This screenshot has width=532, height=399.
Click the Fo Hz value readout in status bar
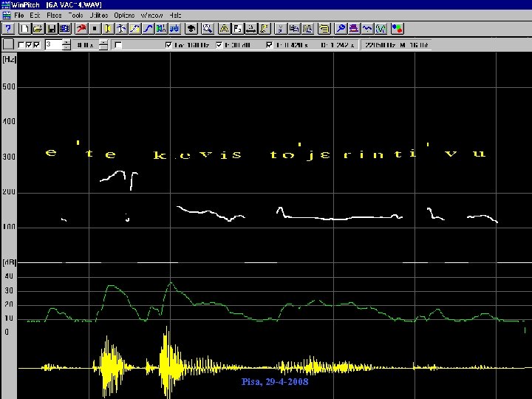191,45
